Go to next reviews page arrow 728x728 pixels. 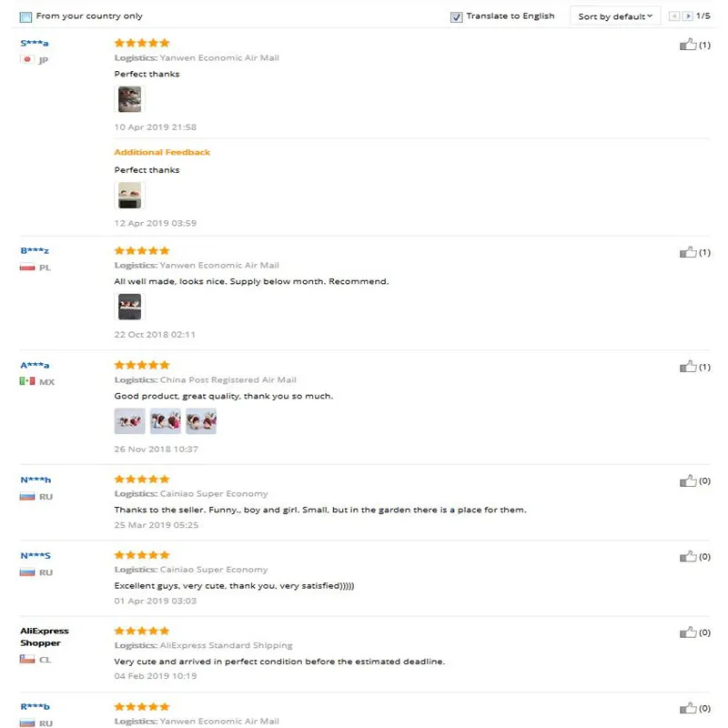coord(688,16)
